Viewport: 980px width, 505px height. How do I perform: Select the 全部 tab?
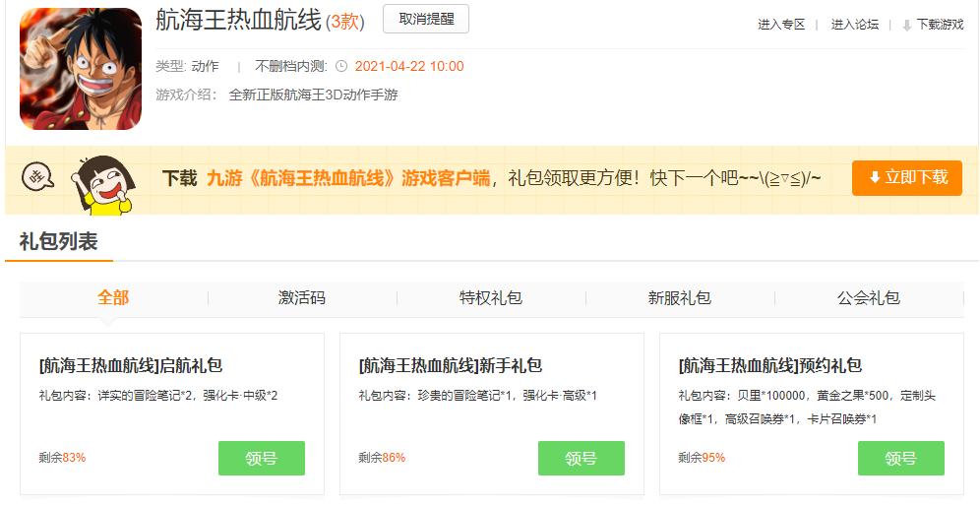pyautogui.click(x=113, y=297)
